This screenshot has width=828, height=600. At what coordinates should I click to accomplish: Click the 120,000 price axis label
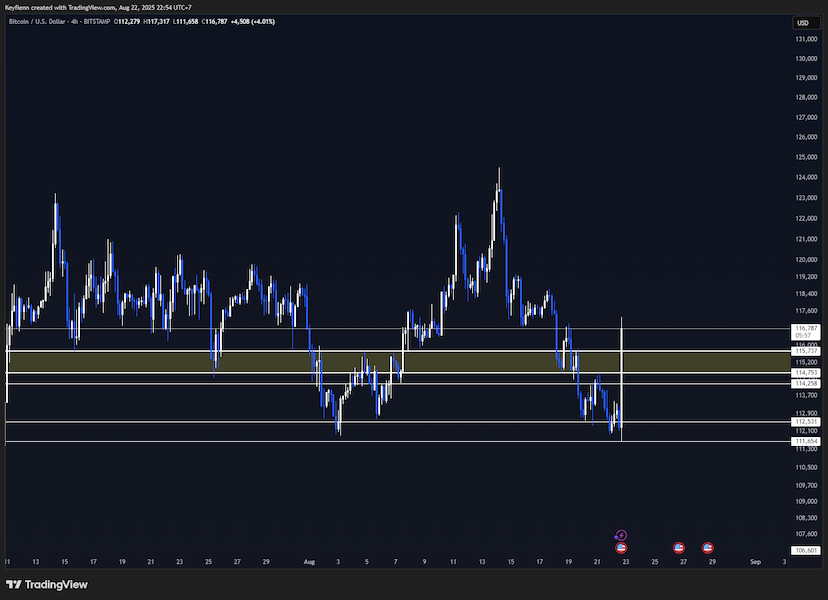point(806,259)
